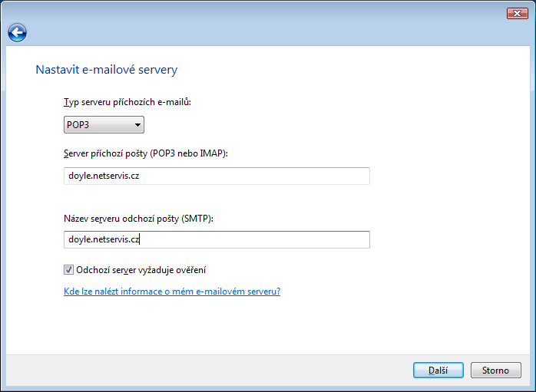Open the POP3 server type combo box
Image resolution: width=536 pixels, height=392 pixels.
pos(104,124)
